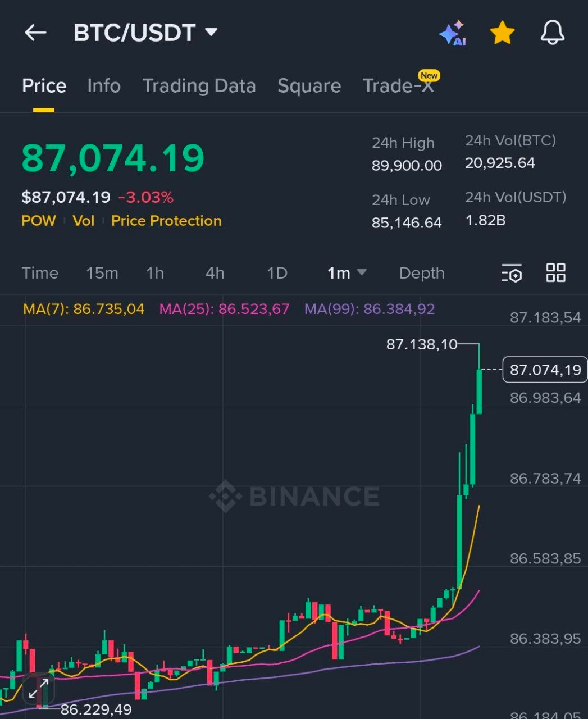588x719 pixels.
Task: Switch to the Info tab
Action: [104, 86]
